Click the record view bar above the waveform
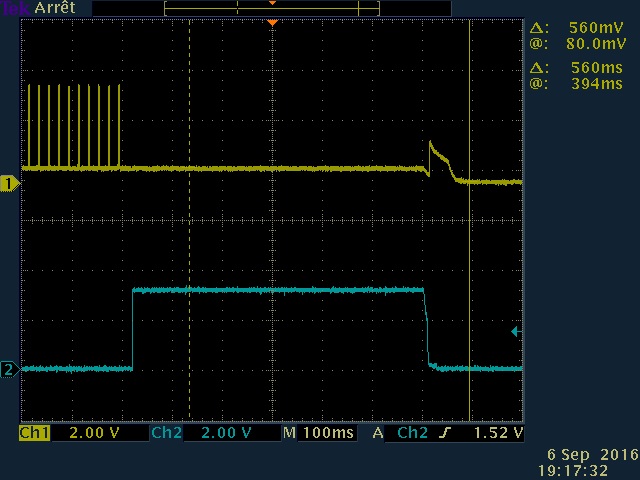Screen dimensions: 640x480 pos(272,9)
